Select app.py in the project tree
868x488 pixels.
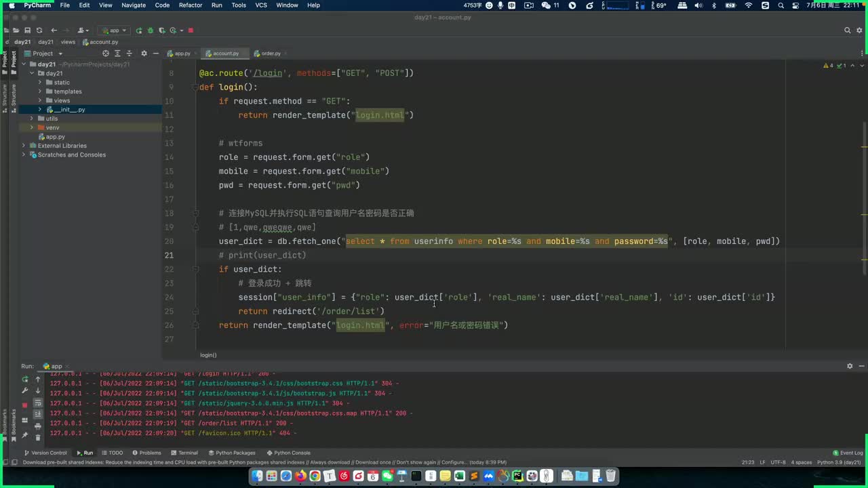[55, 137]
